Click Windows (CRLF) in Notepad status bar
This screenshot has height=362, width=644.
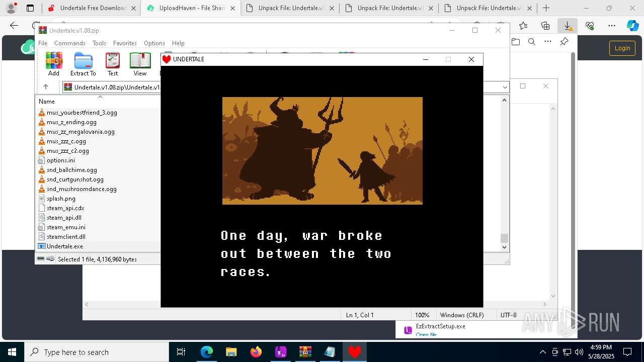coord(462,315)
